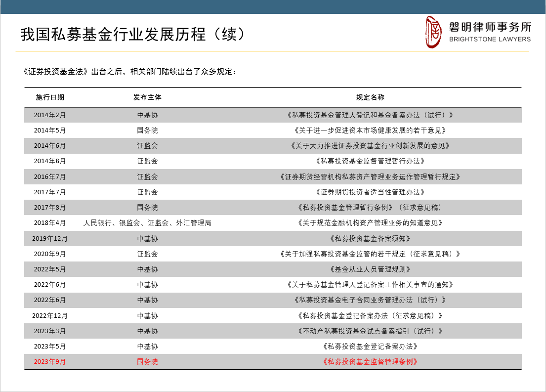
Task: Select the date cell 2019年12月
Action: click(50, 239)
